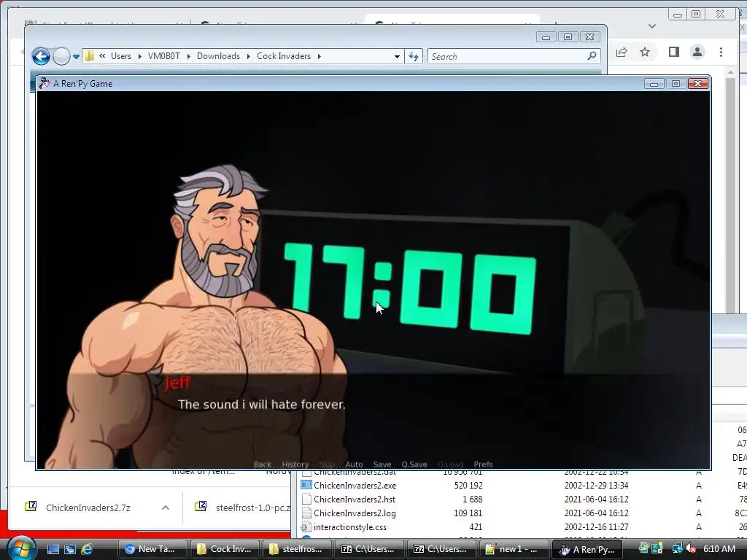Open the ChickenInvaders2.7z download item
747x560 pixels.
[88, 507]
